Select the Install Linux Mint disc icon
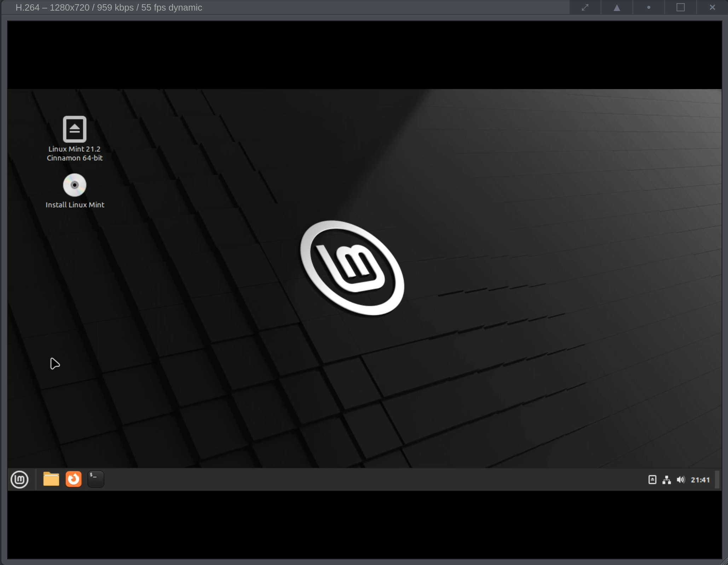The image size is (728, 565). (75, 185)
